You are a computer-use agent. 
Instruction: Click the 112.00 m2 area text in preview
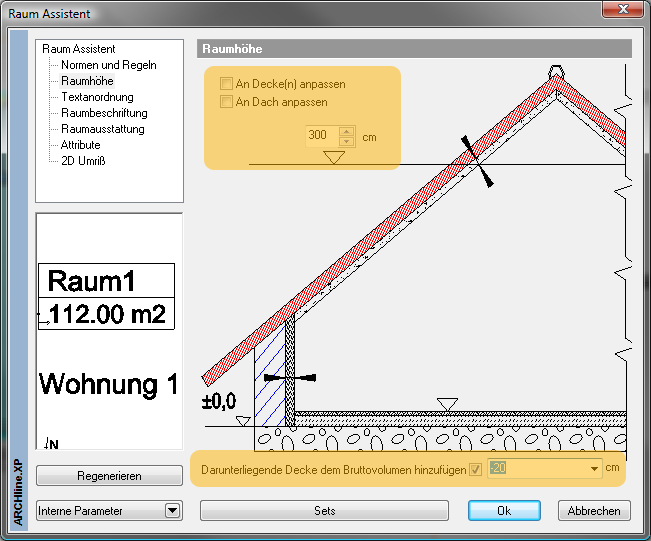pyautogui.click(x=107, y=314)
